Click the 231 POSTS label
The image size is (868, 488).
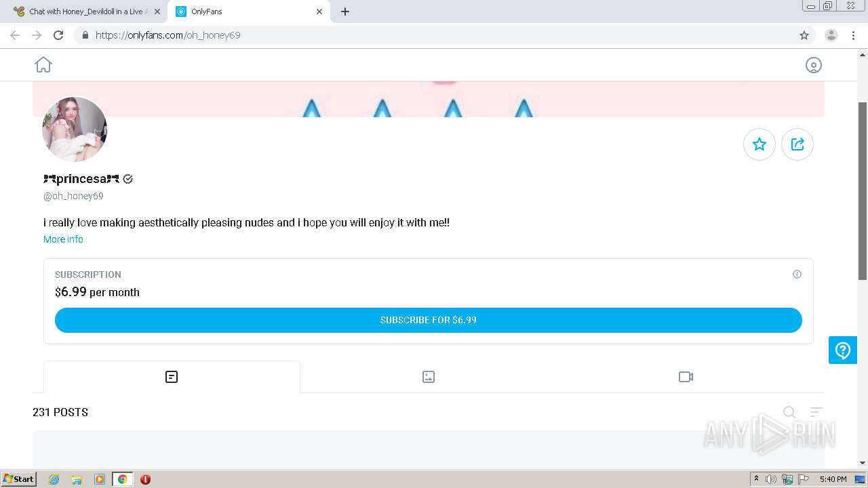tap(60, 412)
